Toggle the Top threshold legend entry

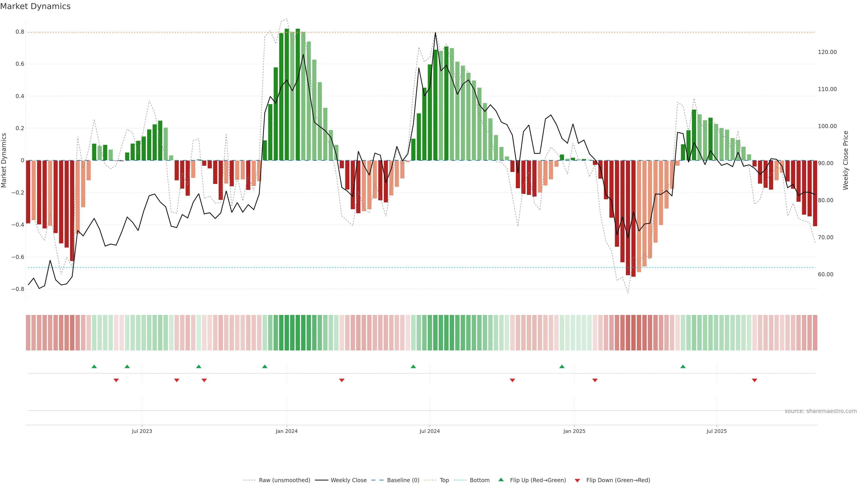(444, 480)
